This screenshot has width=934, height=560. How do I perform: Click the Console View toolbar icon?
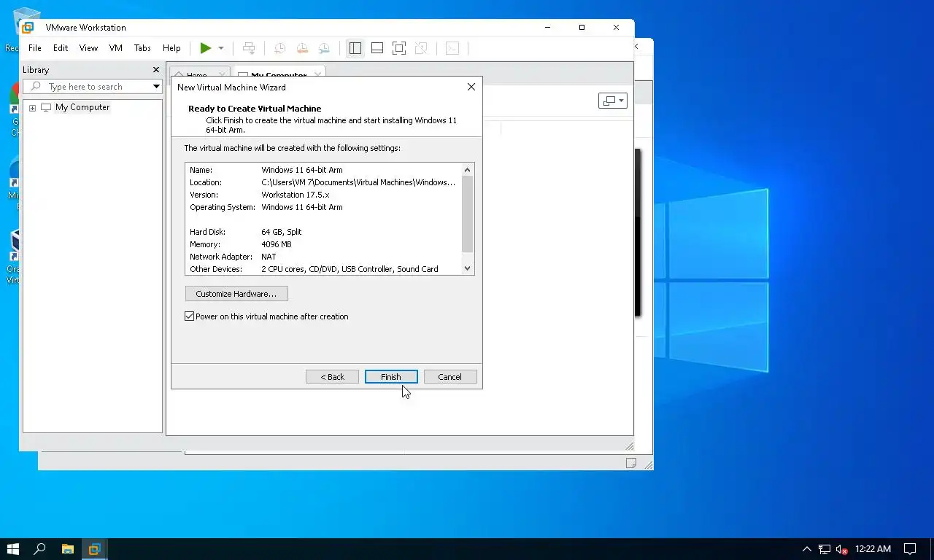(452, 48)
